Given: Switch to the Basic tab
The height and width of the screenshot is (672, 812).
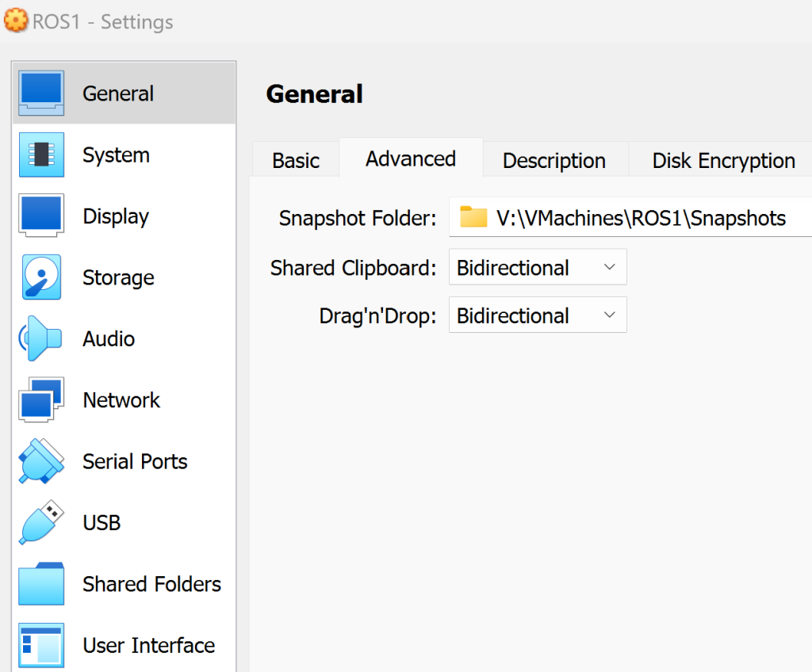Looking at the screenshot, I should point(296,160).
